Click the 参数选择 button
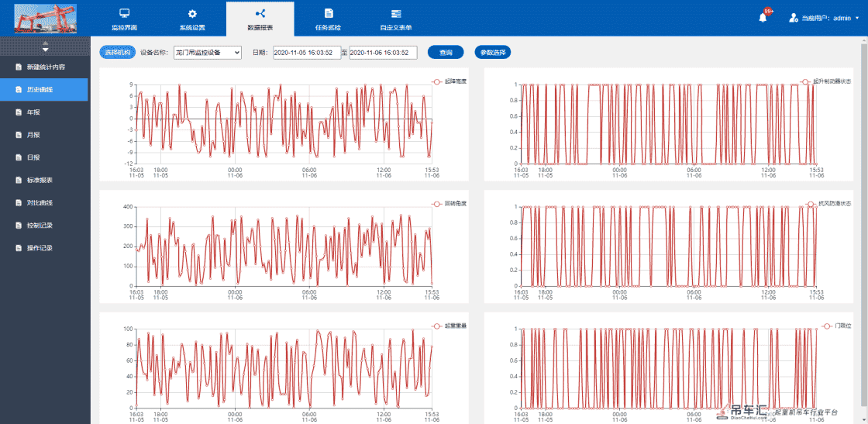This screenshot has width=868, height=424. pos(493,53)
